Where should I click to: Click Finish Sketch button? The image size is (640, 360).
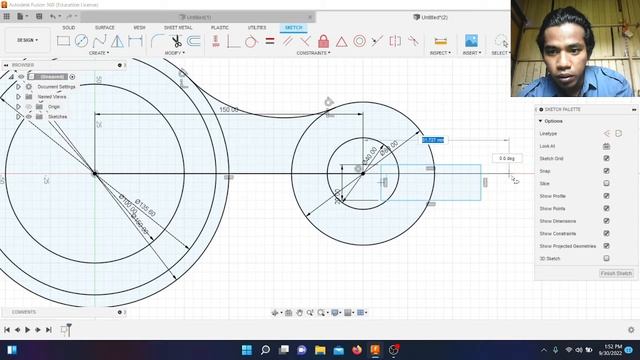coord(616,273)
